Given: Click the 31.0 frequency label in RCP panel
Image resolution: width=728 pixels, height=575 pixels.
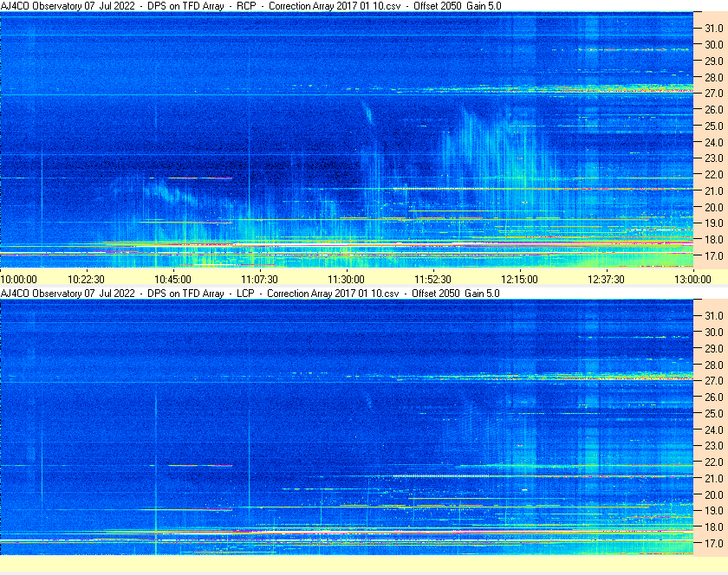Looking at the screenshot, I should point(713,28).
